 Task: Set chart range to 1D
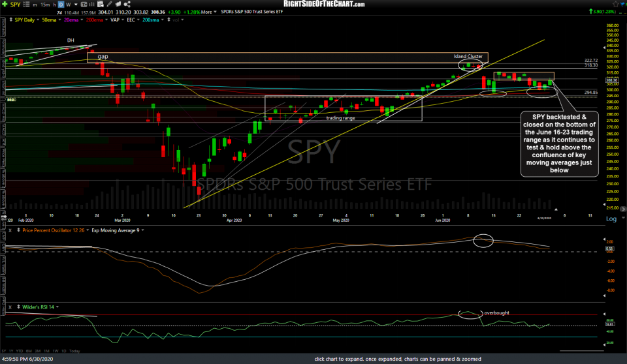point(63,351)
